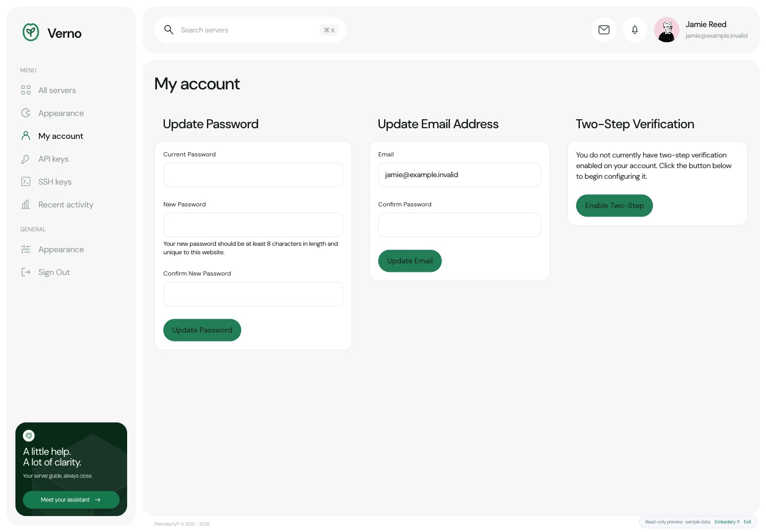766x532 pixels.
Task: Click the Appearance sliders icon under General
Action: pos(26,249)
